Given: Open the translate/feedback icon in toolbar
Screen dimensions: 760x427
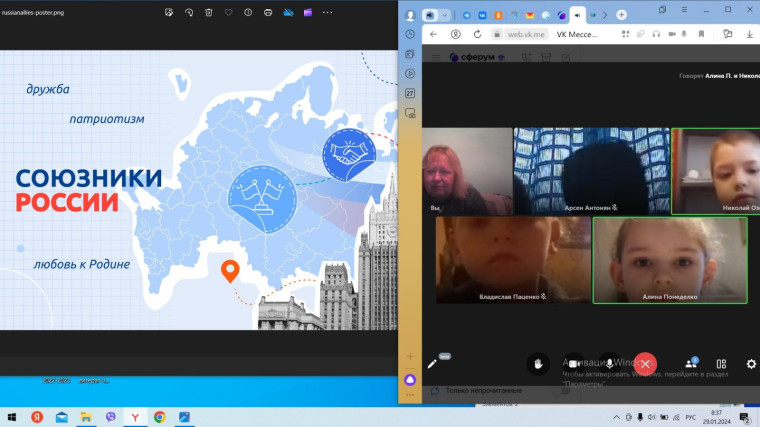Looking at the screenshot, I should click(728, 34).
